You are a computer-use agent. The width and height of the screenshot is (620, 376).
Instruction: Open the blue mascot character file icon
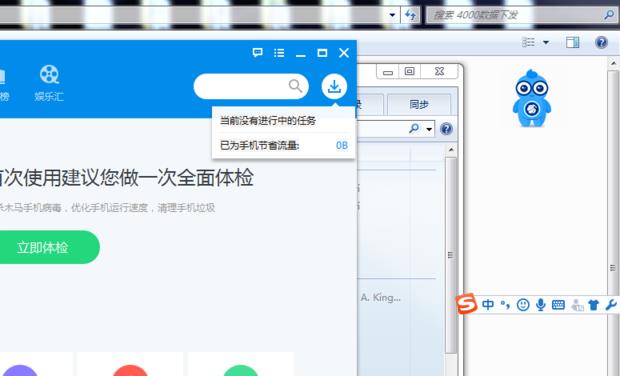coord(531,98)
